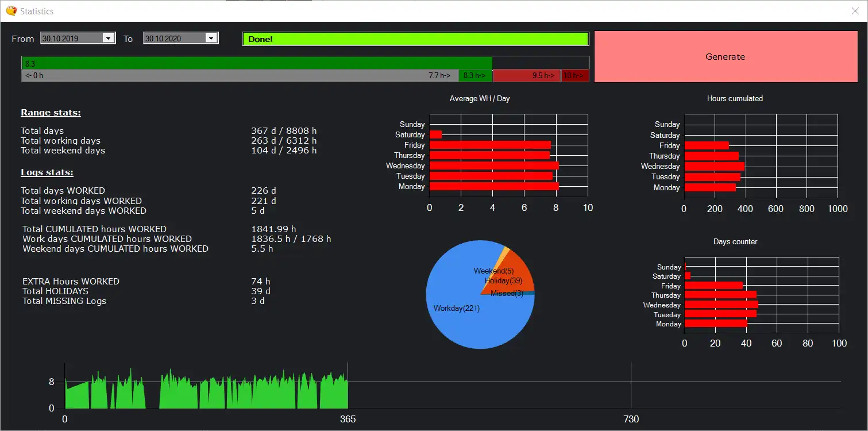Image resolution: width=868 pixels, height=431 pixels.
Task: Click the 10 h-> dark red segment
Action: pyautogui.click(x=575, y=75)
